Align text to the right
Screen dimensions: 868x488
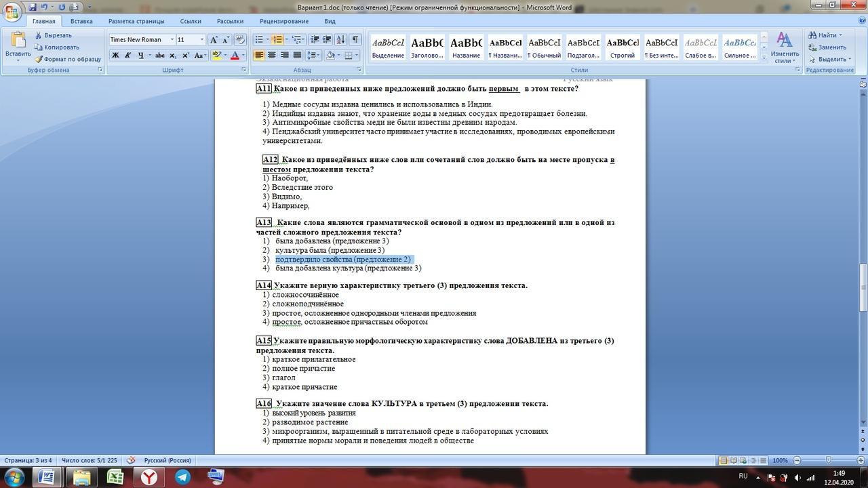[284, 56]
